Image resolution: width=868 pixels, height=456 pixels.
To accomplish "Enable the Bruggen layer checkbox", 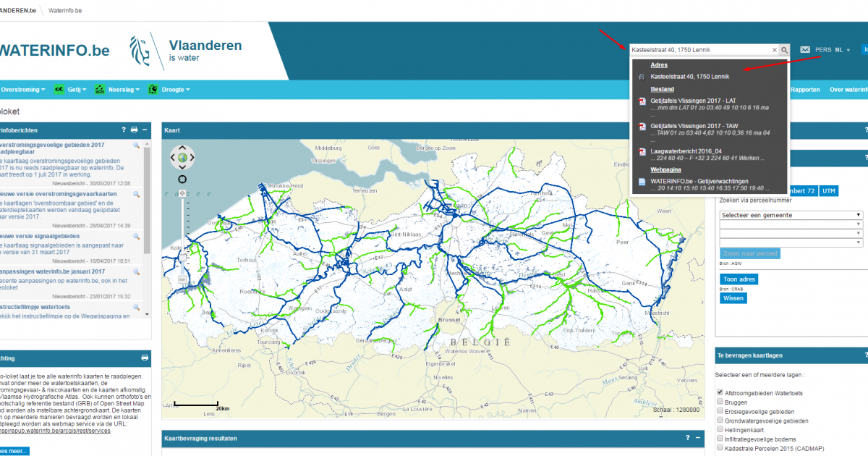I will [x=720, y=402].
